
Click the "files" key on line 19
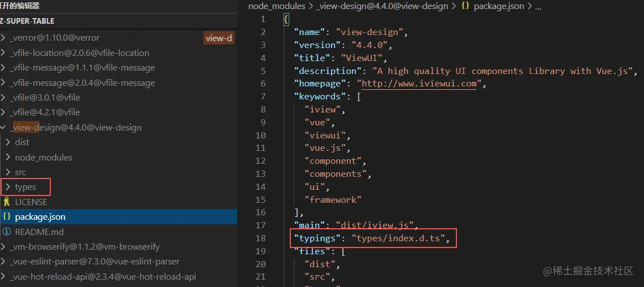point(312,251)
